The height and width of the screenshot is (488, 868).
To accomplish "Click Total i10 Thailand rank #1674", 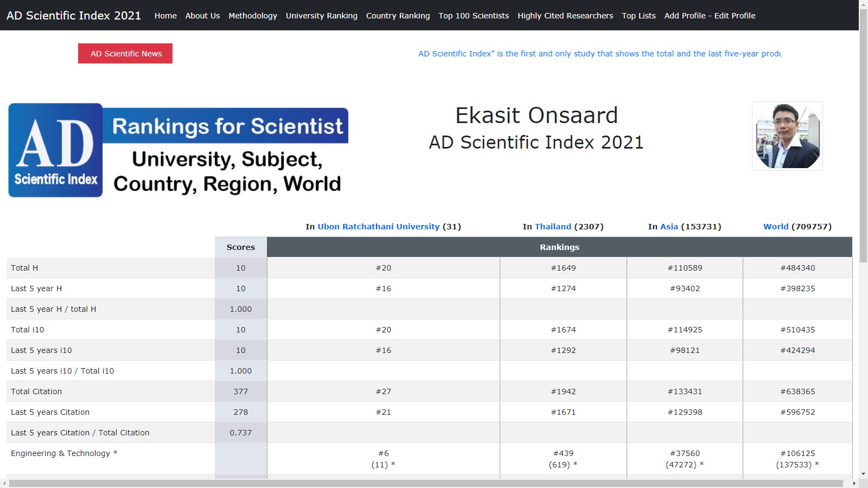I will [x=563, y=330].
